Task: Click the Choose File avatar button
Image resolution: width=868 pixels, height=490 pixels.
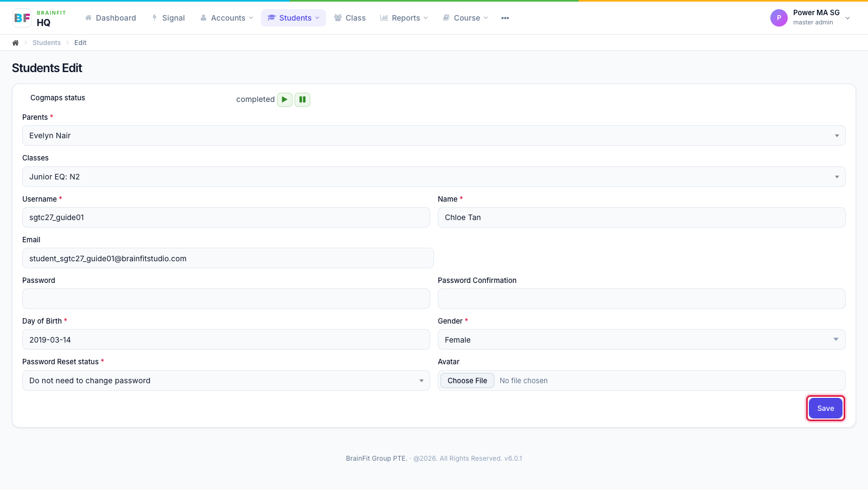Action: (467, 381)
